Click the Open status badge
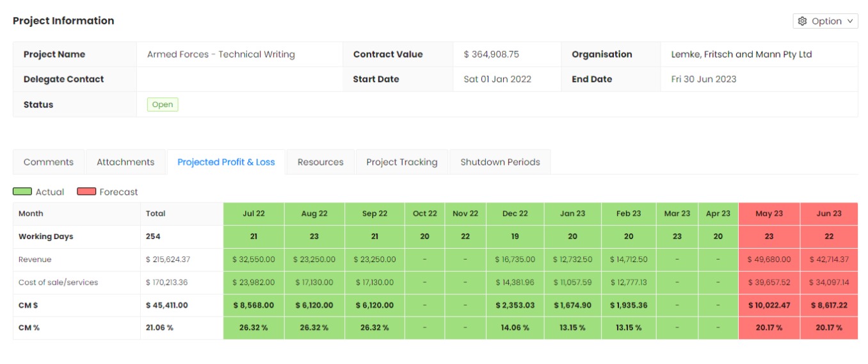 click(163, 104)
